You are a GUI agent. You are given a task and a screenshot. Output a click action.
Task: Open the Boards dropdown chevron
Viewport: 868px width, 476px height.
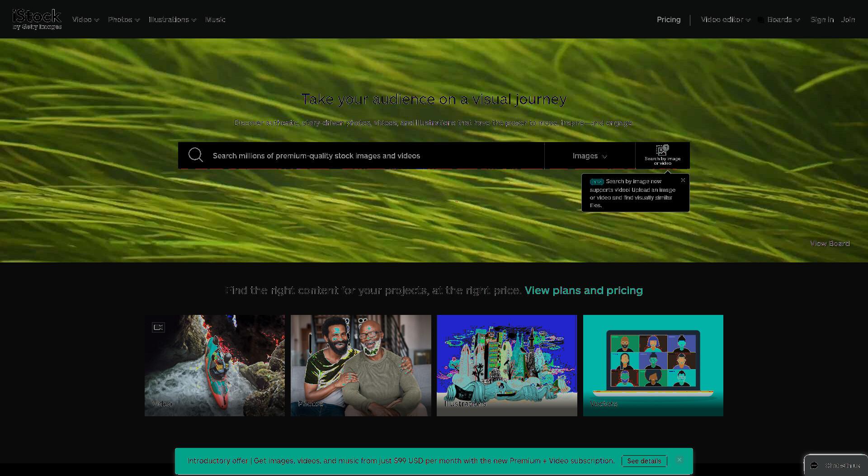tap(797, 20)
